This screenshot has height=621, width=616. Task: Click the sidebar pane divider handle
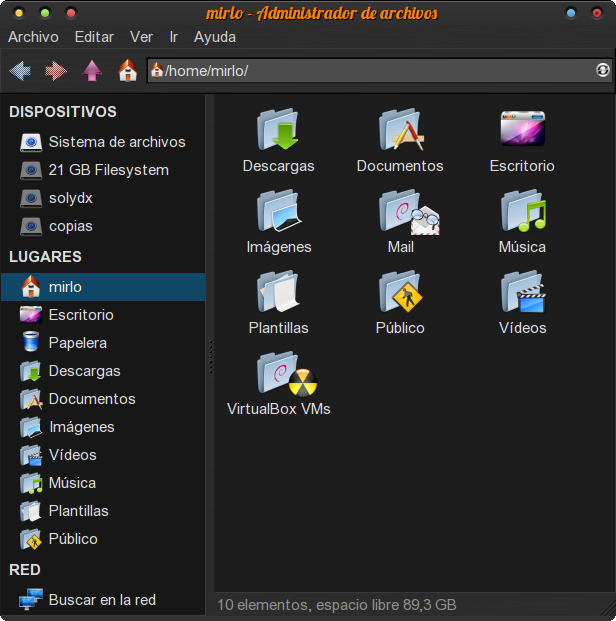[x=210, y=356]
